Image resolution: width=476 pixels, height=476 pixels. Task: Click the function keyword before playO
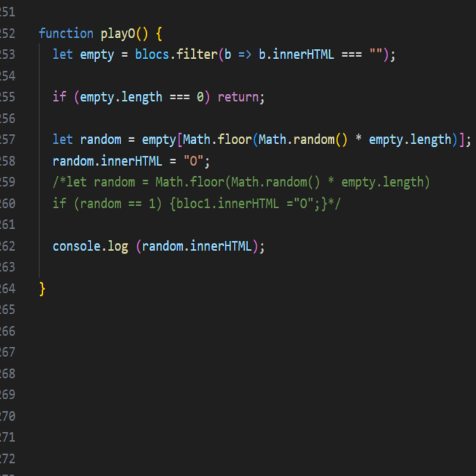tap(66, 33)
